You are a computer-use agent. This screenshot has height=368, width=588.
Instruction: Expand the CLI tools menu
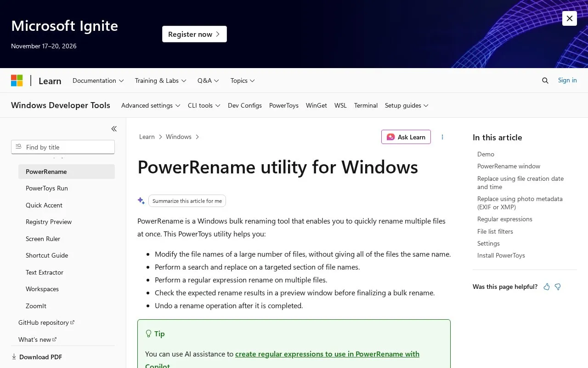click(x=204, y=105)
